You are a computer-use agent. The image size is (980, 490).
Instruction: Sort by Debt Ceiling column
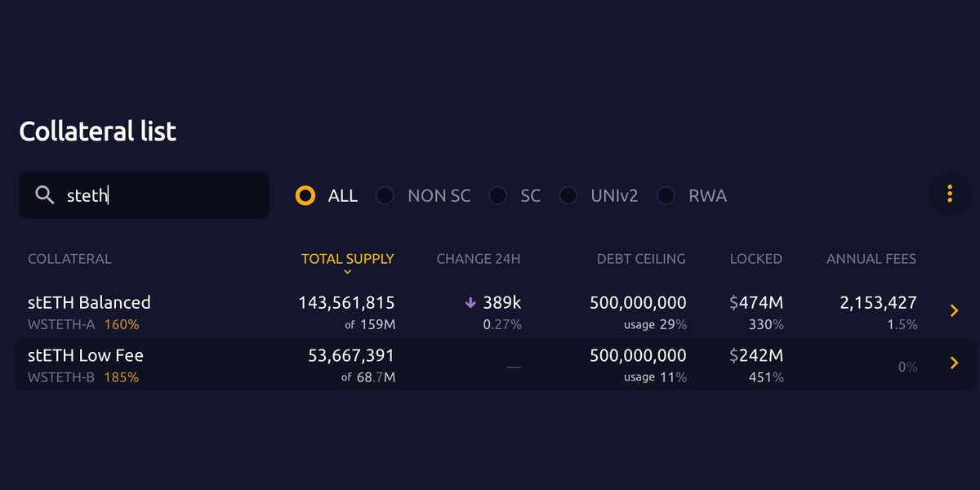point(641,259)
